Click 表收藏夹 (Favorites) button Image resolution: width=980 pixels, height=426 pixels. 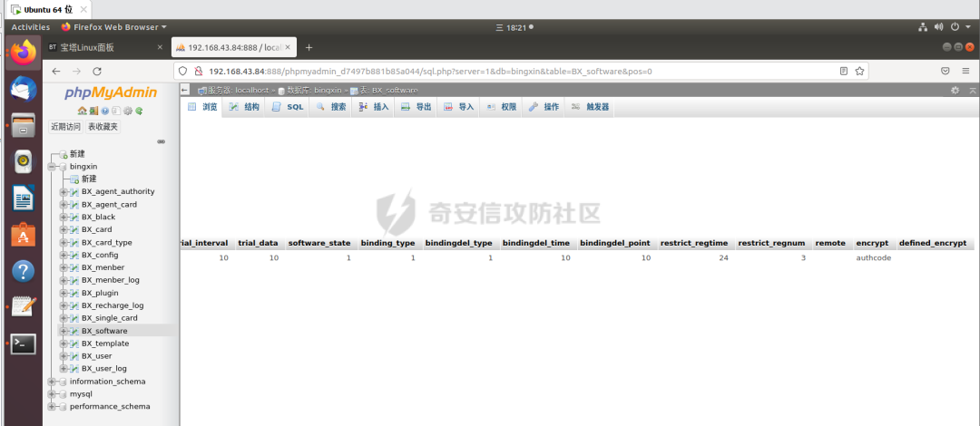point(103,127)
